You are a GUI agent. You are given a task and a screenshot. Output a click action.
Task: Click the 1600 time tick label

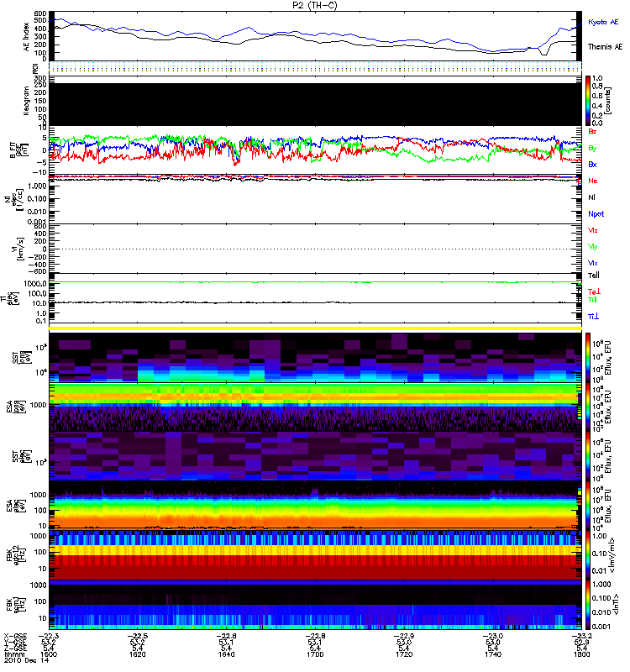(x=49, y=654)
